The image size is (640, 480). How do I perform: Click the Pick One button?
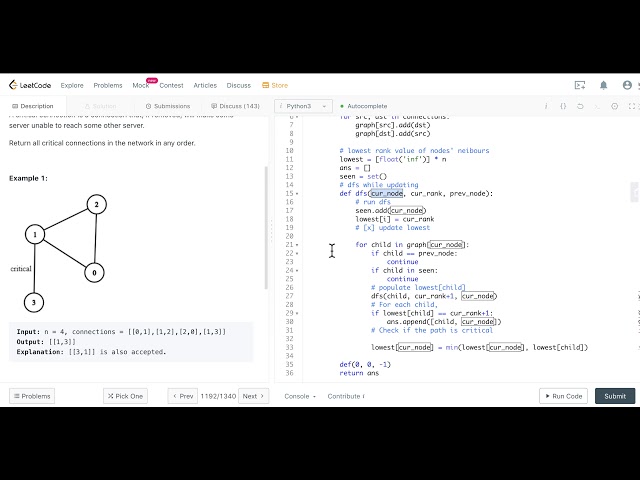point(125,396)
